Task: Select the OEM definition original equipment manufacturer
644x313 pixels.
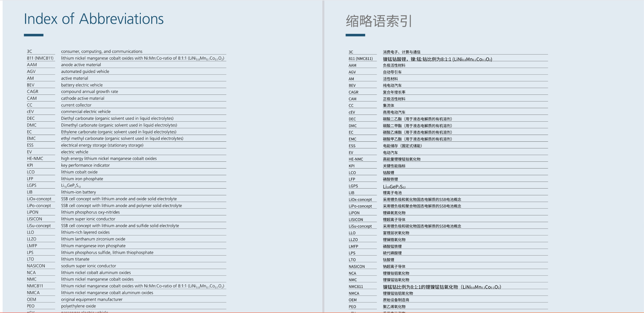Action: [x=92, y=299]
